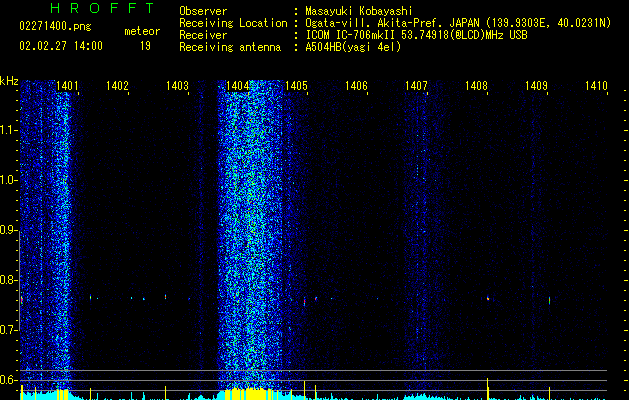Click the 1402 time axis label
The height and width of the screenshot is (400, 629).
117,86
